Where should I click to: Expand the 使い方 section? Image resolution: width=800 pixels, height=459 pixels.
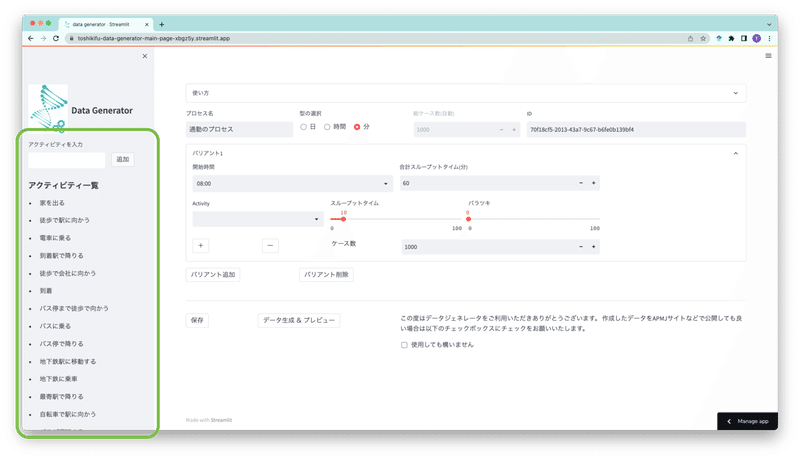pos(466,93)
